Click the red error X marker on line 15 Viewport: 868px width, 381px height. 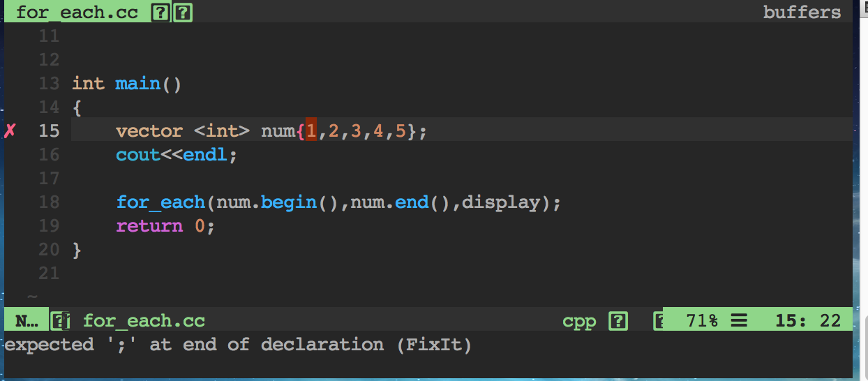pos(10,130)
